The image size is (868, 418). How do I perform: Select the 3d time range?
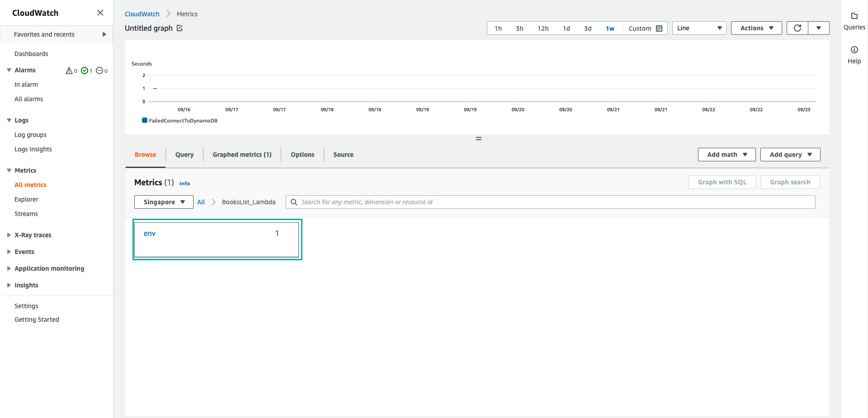[588, 28]
